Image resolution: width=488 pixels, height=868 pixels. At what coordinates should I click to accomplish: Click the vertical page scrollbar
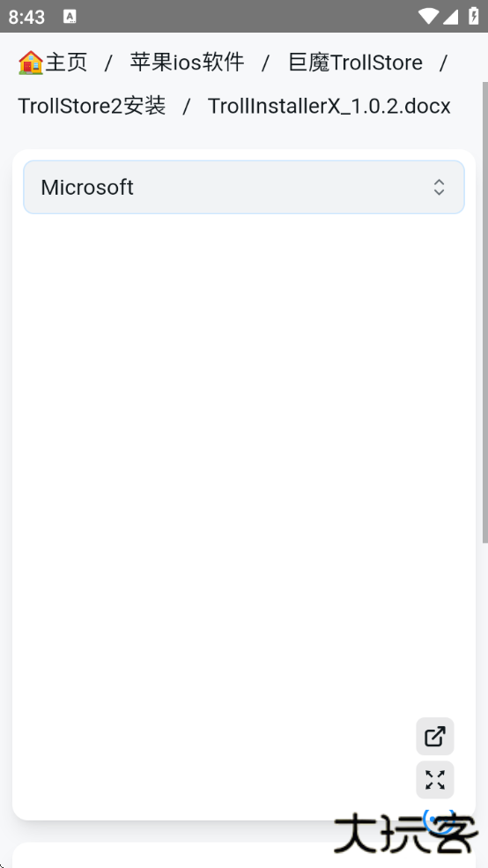click(485, 312)
